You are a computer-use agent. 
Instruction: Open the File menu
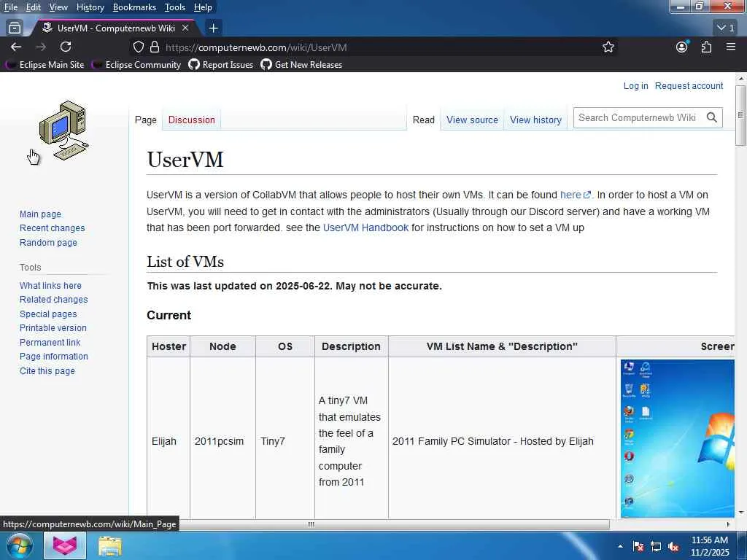[x=10, y=7]
